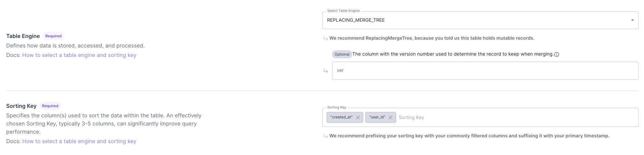
Task: Click the arrow icon left of the version field
Action: coord(326,71)
